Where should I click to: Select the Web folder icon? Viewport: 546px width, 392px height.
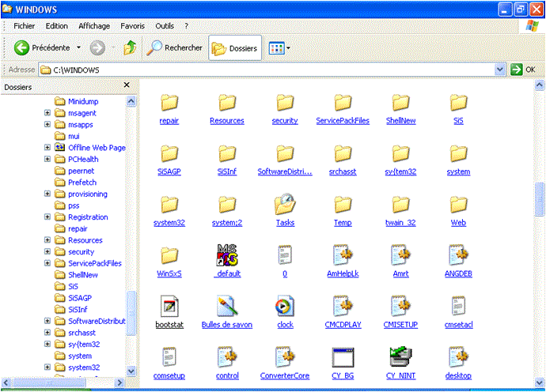coord(458,205)
